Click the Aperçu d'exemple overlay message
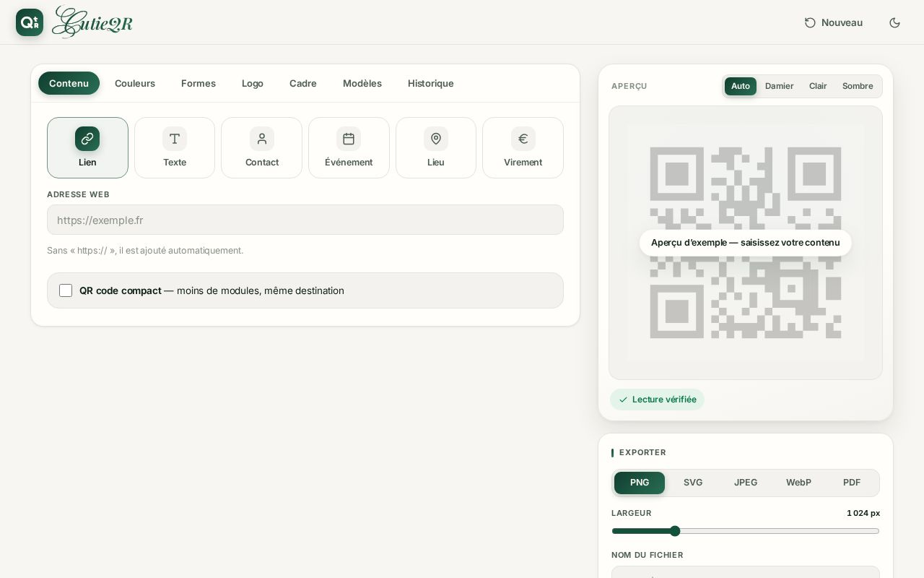The height and width of the screenshot is (578, 924). point(746,243)
